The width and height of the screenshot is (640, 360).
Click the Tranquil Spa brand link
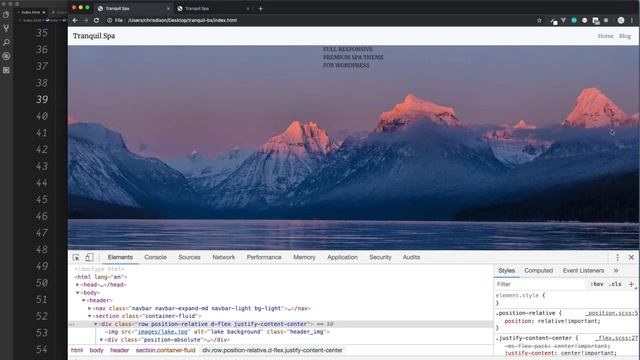pos(94,36)
